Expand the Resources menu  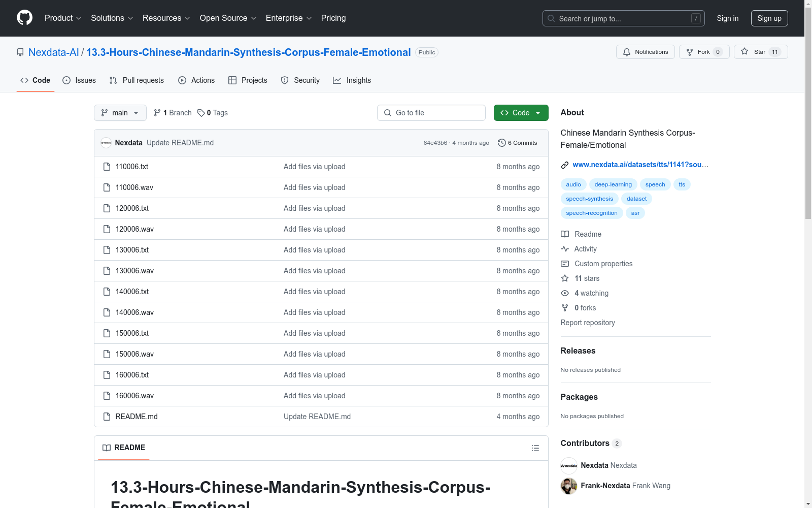tap(166, 18)
